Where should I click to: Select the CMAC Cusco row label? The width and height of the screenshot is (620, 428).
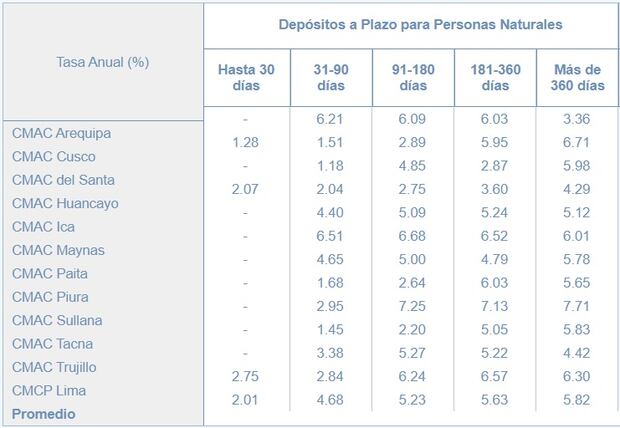coord(54,157)
